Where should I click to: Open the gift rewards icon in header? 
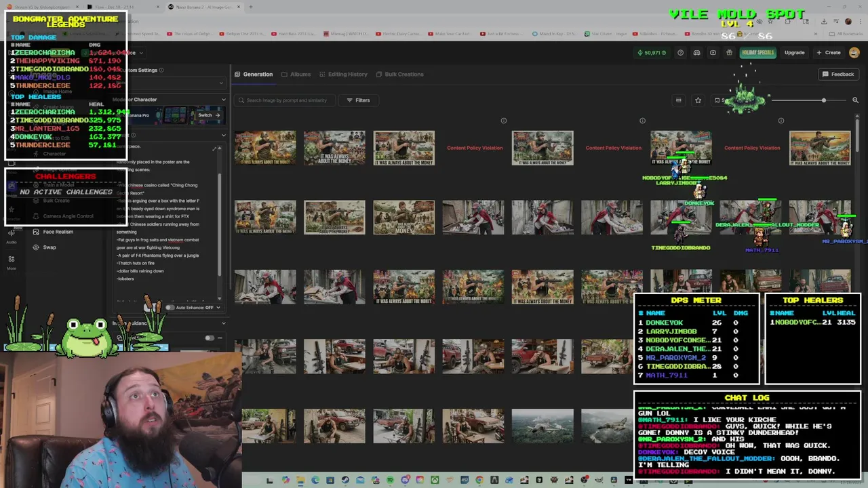coord(729,53)
